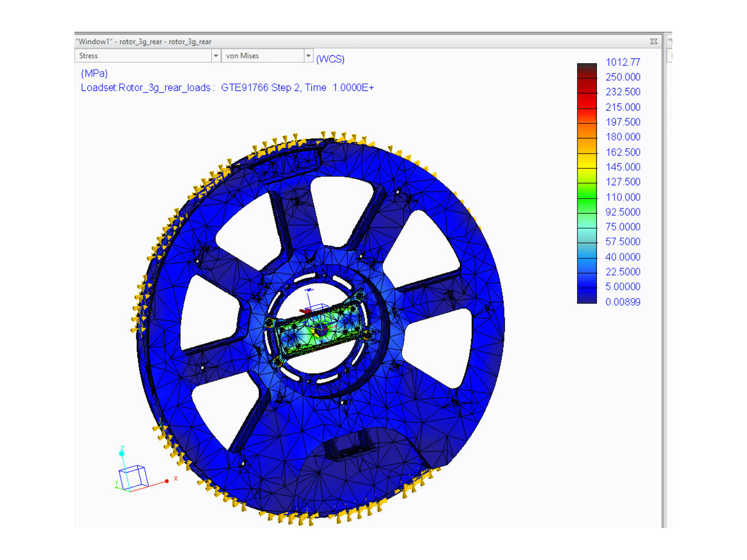Click the (MPa) units label
Viewport: 747px width, 560px height.
click(94, 74)
